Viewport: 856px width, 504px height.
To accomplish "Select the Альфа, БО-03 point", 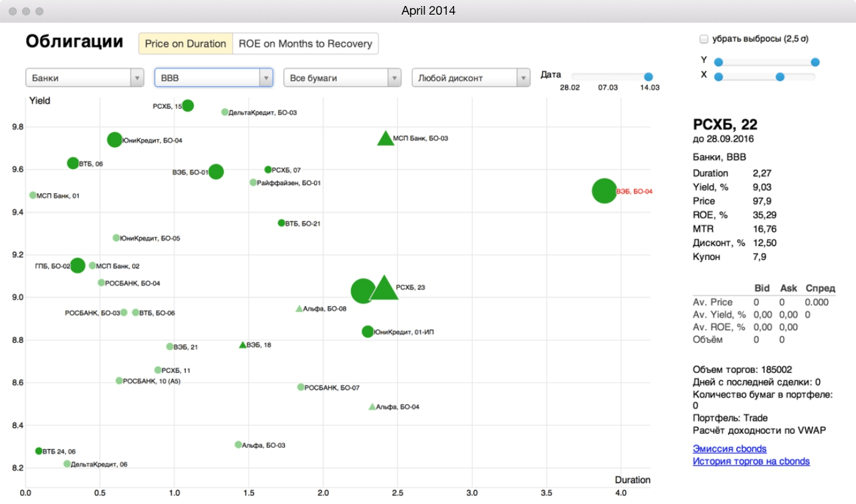I will [238, 445].
